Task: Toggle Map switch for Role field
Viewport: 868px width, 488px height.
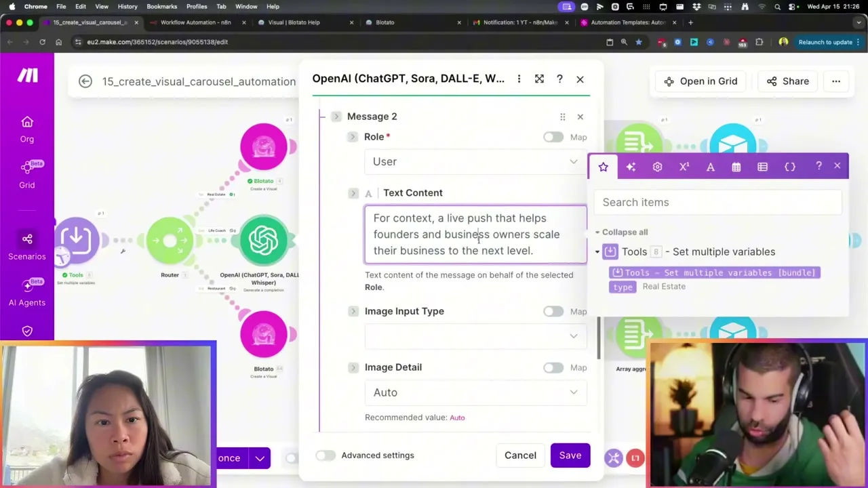Action: coord(553,137)
